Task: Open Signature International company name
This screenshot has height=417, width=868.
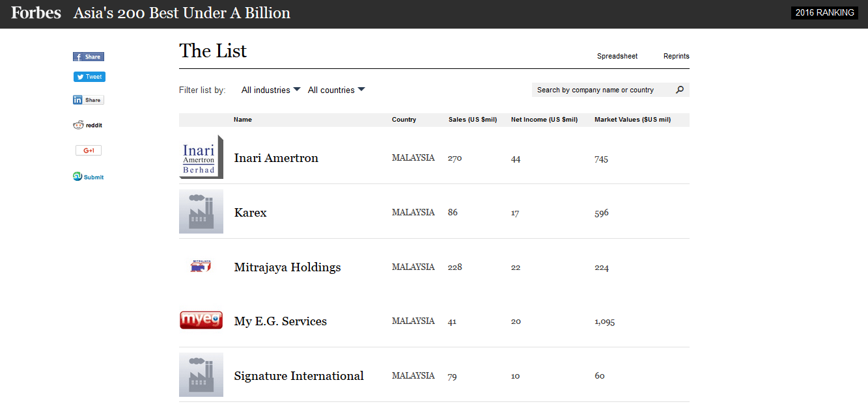Action: [299, 376]
